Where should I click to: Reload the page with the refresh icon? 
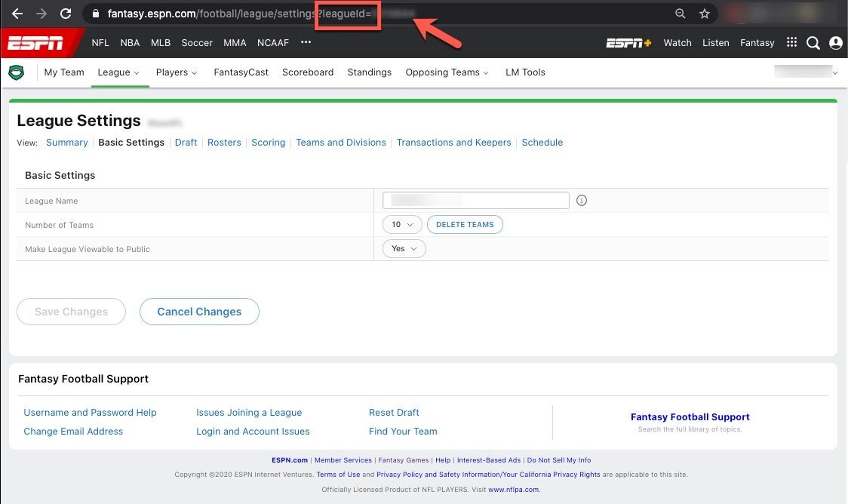pyautogui.click(x=66, y=14)
